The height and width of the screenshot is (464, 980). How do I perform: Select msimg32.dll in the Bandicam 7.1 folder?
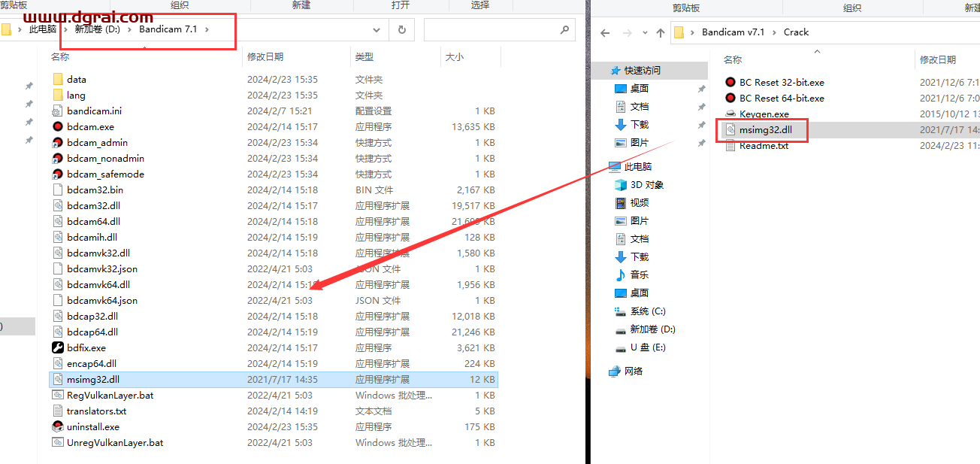pos(273,379)
